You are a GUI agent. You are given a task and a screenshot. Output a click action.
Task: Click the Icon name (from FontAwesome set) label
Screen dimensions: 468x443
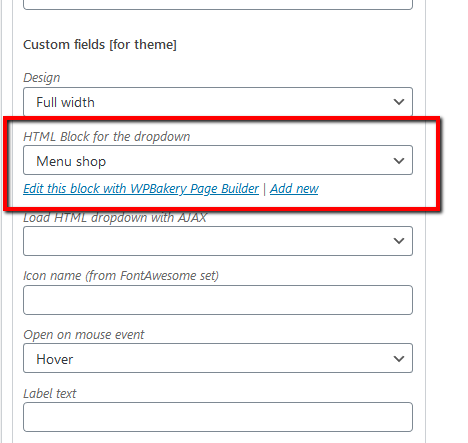[121, 276]
